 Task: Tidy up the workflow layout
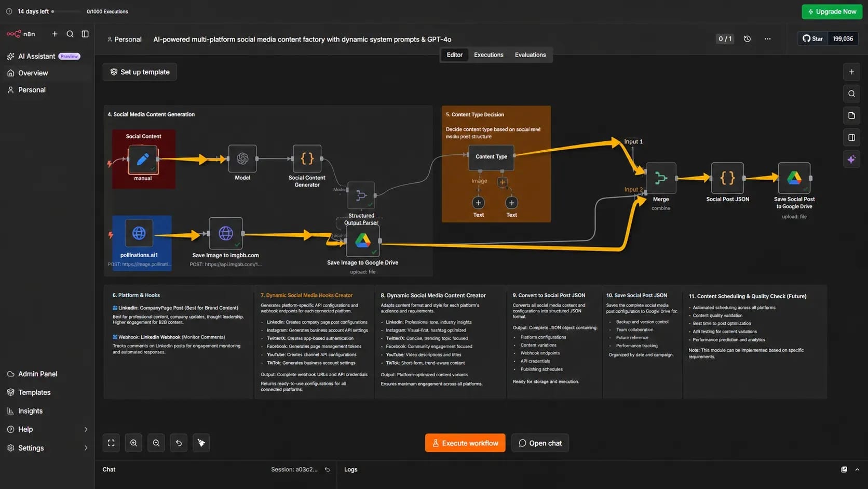point(201,443)
